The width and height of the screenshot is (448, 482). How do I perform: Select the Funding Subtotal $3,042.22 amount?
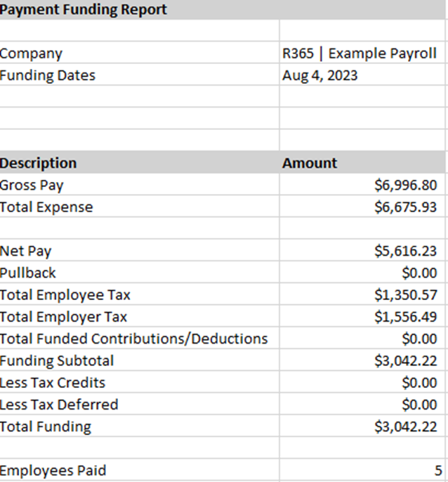362,360
